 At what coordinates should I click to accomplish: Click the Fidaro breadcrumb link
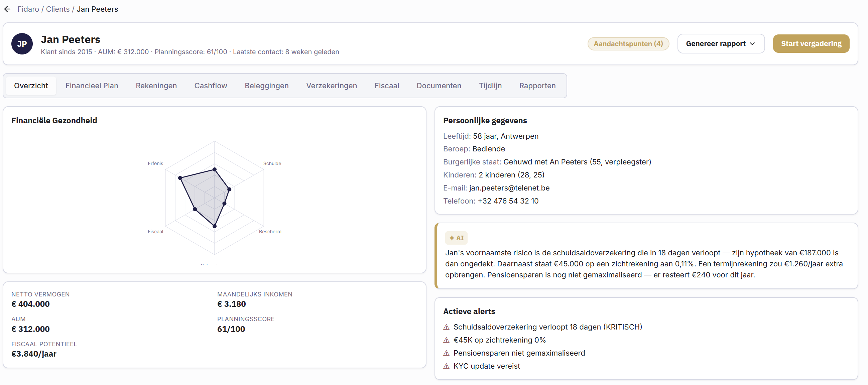coord(28,9)
